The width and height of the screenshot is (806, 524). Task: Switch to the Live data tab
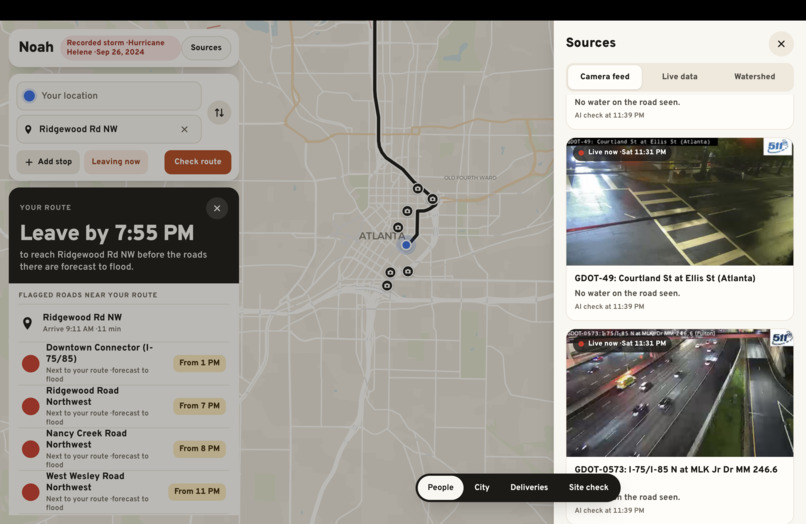click(x=680, y=77)
